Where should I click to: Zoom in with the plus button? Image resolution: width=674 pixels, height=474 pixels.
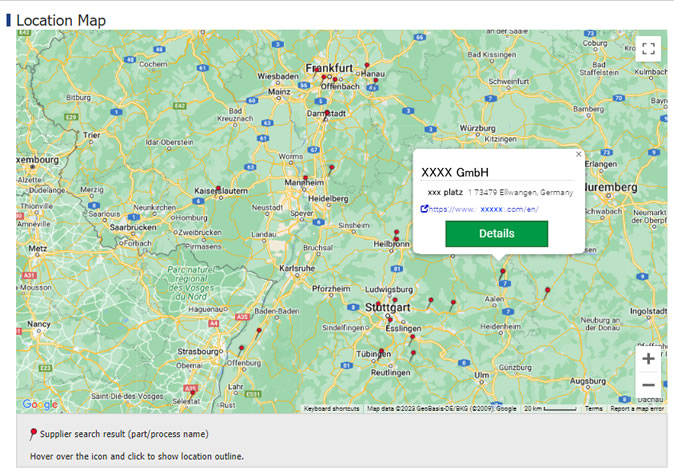point(648,359)
